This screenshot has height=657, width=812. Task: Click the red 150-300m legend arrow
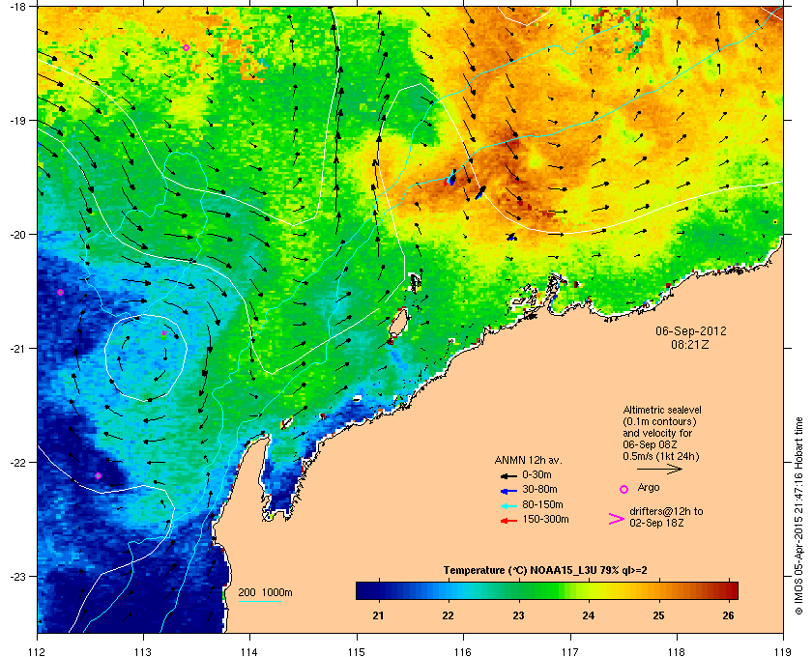point(508,521)
